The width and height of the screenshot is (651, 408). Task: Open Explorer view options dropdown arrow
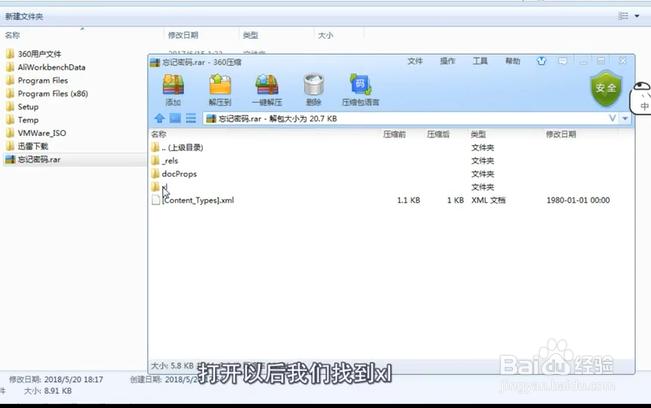[x=637, y=16]
